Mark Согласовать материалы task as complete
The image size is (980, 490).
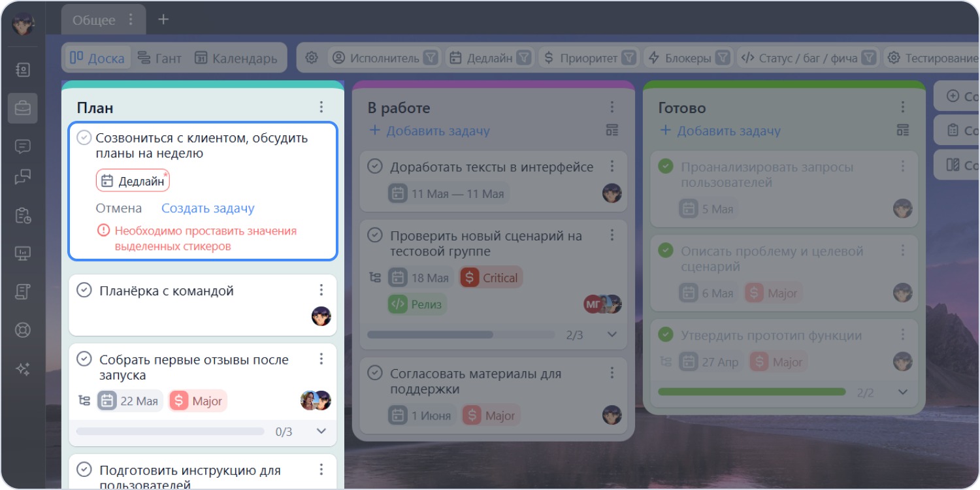coord(375,373)
